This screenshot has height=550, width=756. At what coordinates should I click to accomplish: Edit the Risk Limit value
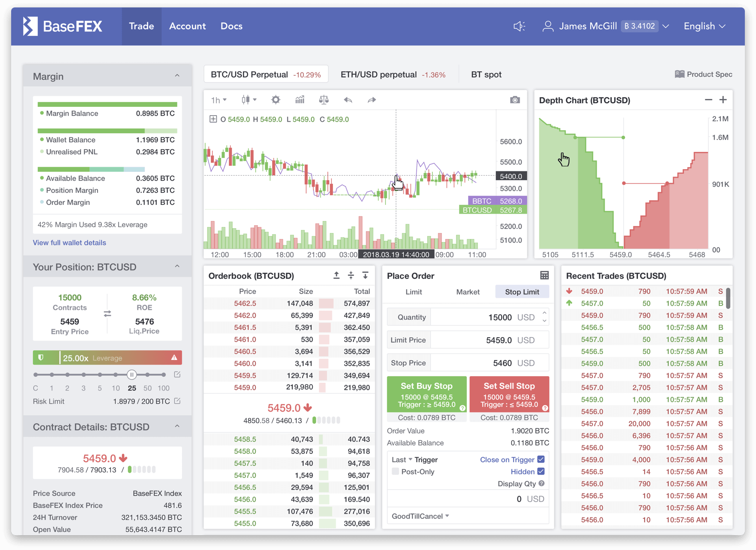click(177, 401)
